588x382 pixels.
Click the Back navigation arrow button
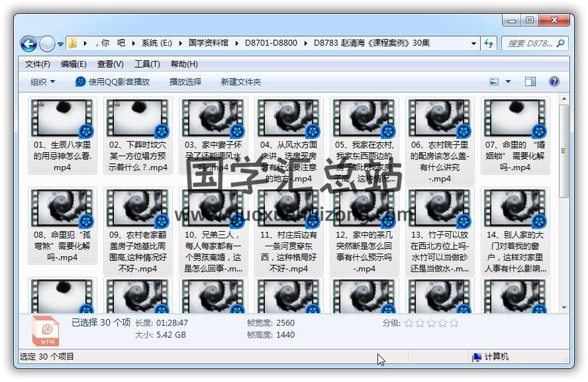click(x=28, y=44)
